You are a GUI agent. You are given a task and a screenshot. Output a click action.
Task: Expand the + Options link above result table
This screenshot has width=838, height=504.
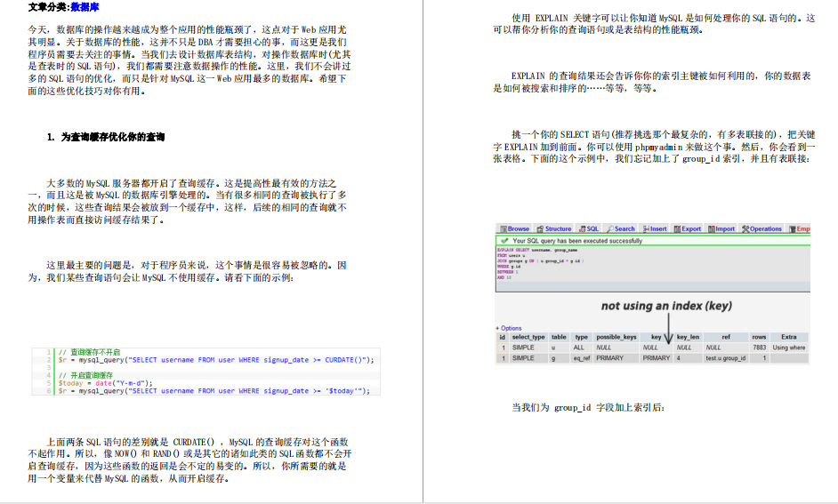[x=508, y=328]
